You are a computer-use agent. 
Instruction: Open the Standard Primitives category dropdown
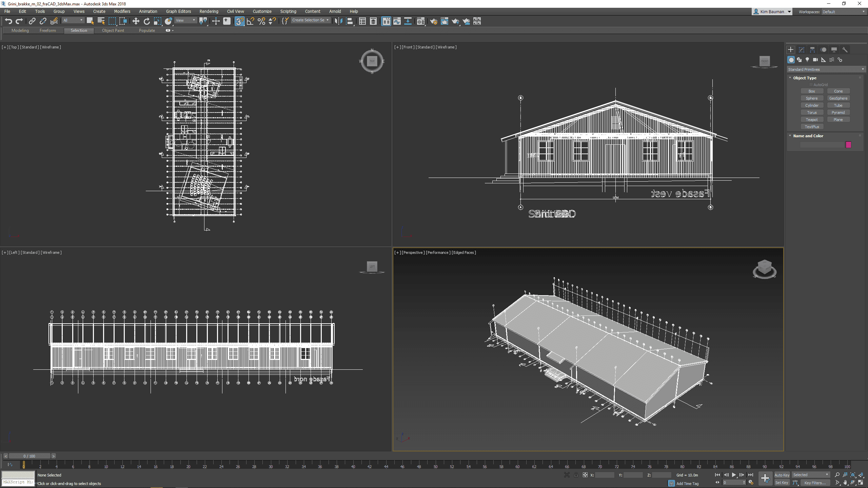tap(826, 69)
